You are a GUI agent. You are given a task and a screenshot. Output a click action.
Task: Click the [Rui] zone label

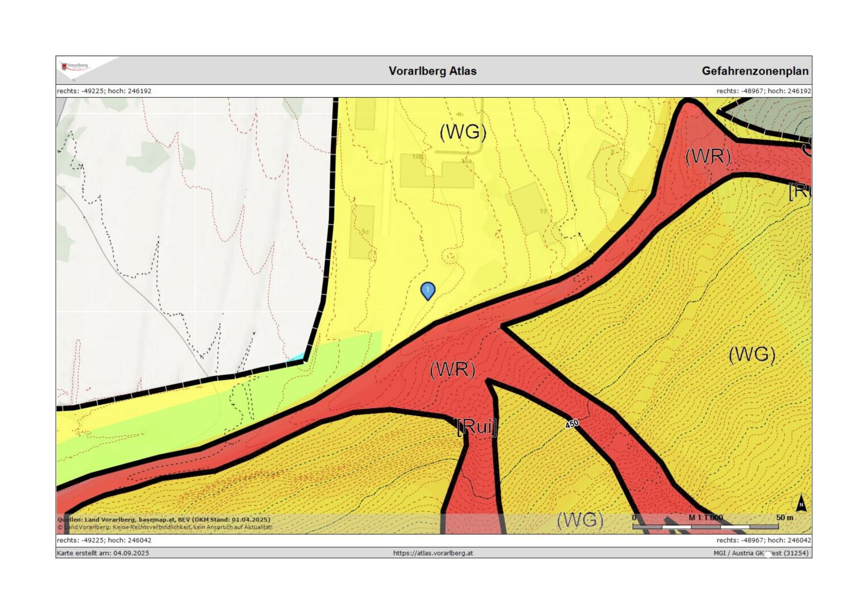476,426
